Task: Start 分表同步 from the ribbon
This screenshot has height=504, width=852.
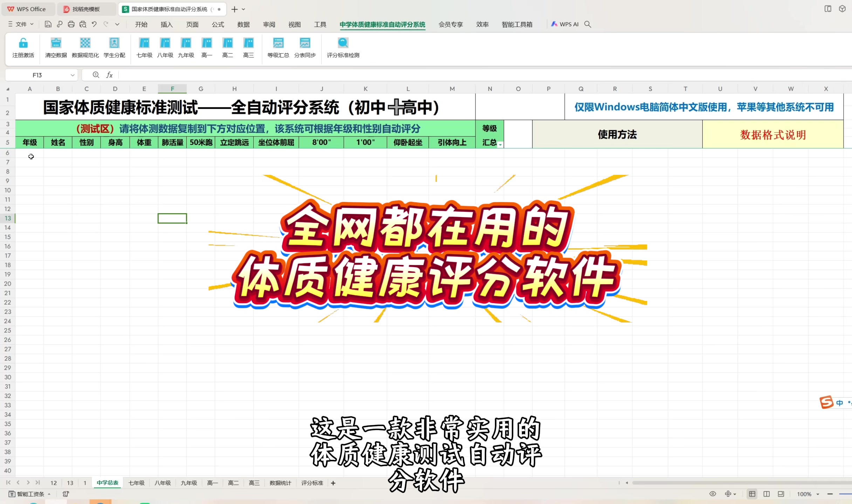Action: click(x=304, y=47)
